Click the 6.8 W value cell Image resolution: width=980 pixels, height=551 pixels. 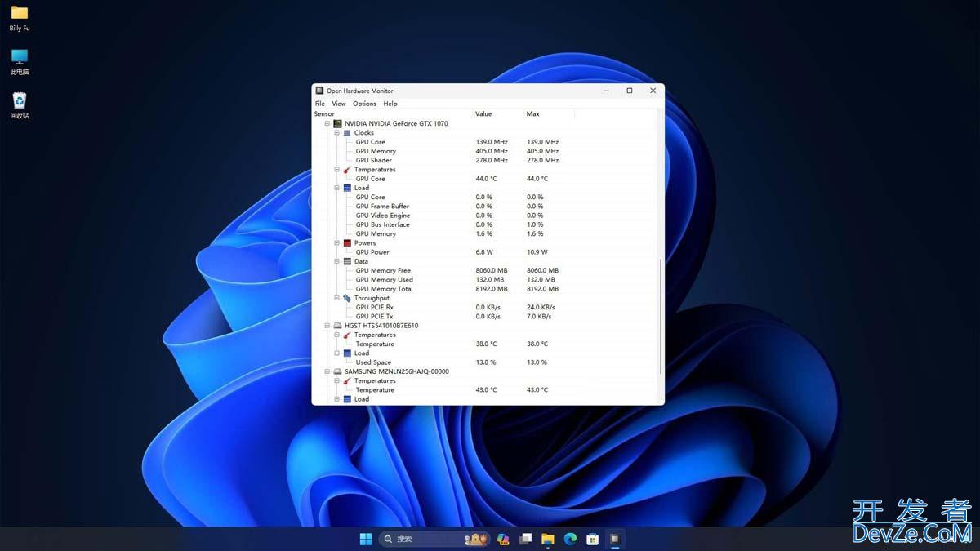(485, 252)
